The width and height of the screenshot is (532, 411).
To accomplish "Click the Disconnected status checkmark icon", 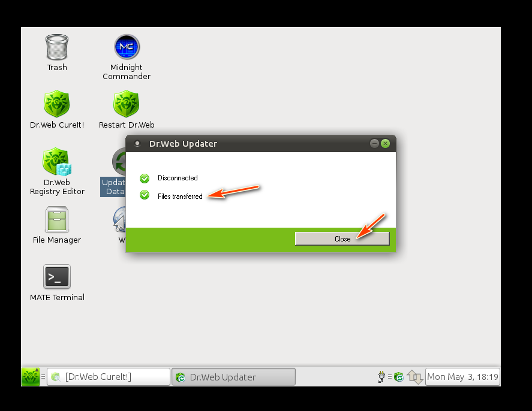I will point(145,178).
